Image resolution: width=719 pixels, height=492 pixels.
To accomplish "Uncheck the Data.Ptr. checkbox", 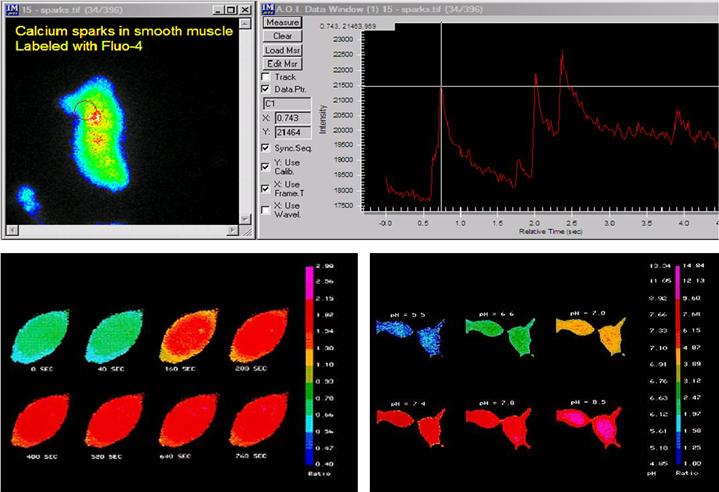I will coord(265,89).
